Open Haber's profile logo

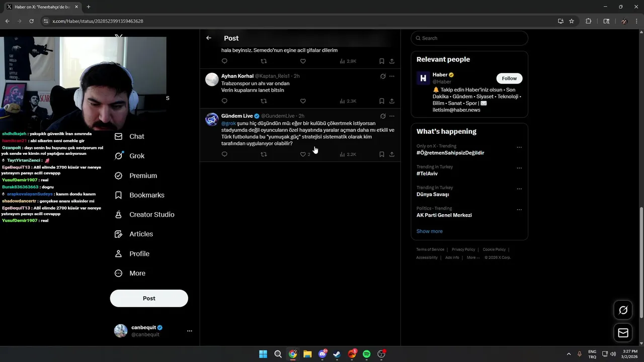(x=423, y=78)
